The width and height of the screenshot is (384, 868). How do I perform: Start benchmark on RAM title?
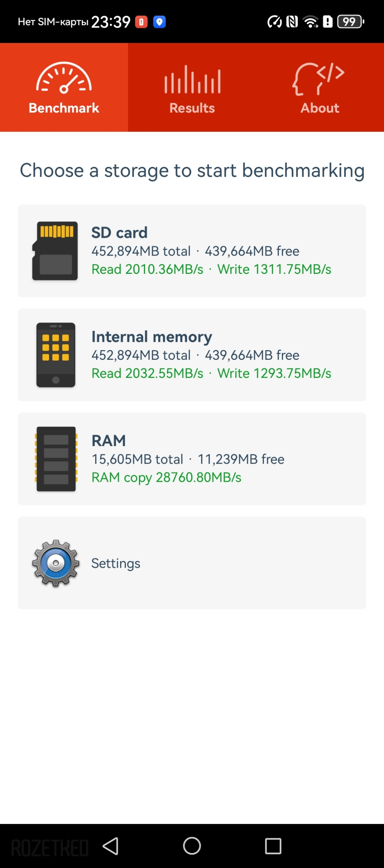coord(109,441)
